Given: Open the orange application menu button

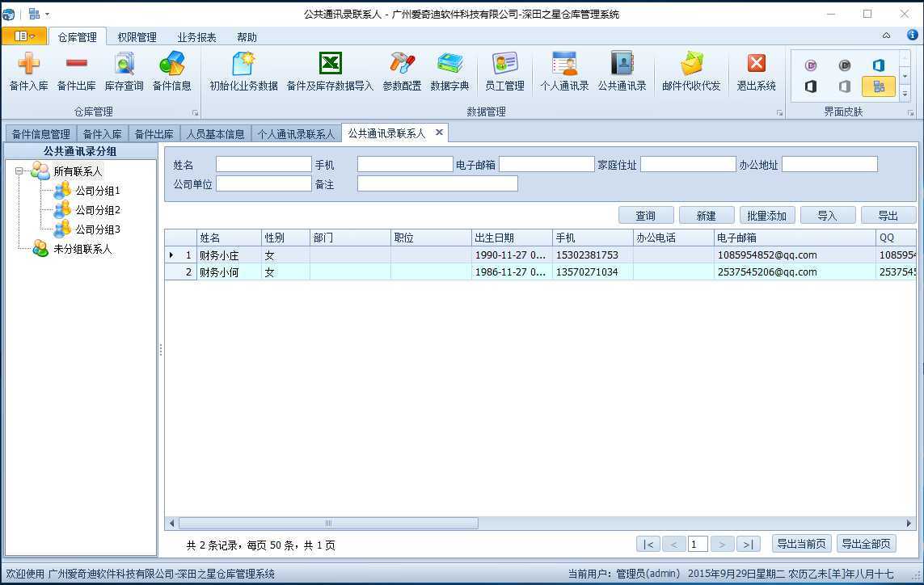Looking at the screenshot, I should [23, 36].
